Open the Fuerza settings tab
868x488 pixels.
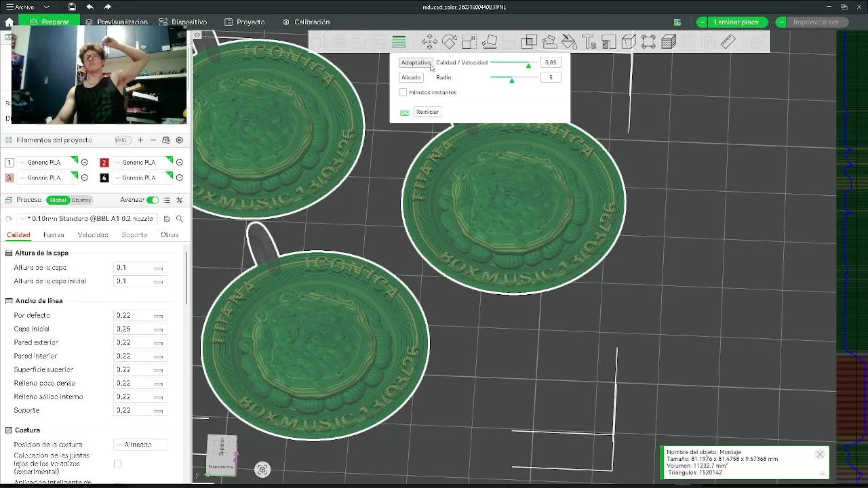[x=54, y=235]
